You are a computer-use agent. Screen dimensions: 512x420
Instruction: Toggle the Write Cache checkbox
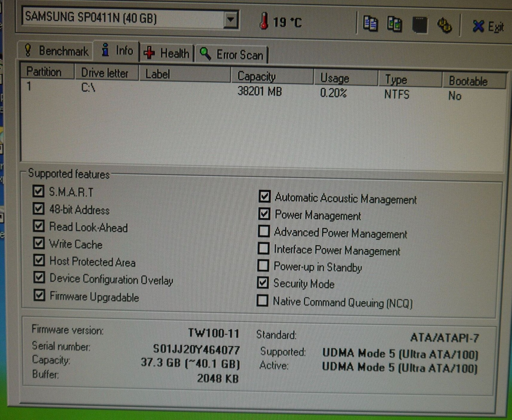pyautogui.click(x=39, y=243)
